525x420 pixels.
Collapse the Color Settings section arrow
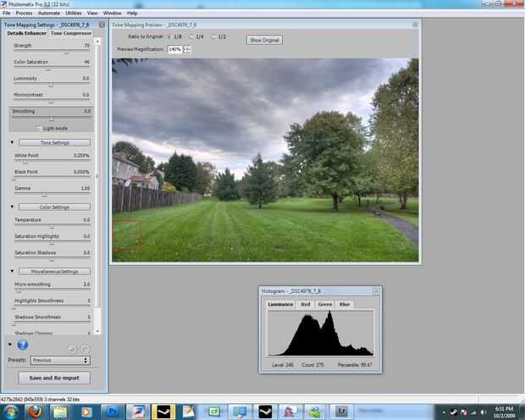pos(12,207)
